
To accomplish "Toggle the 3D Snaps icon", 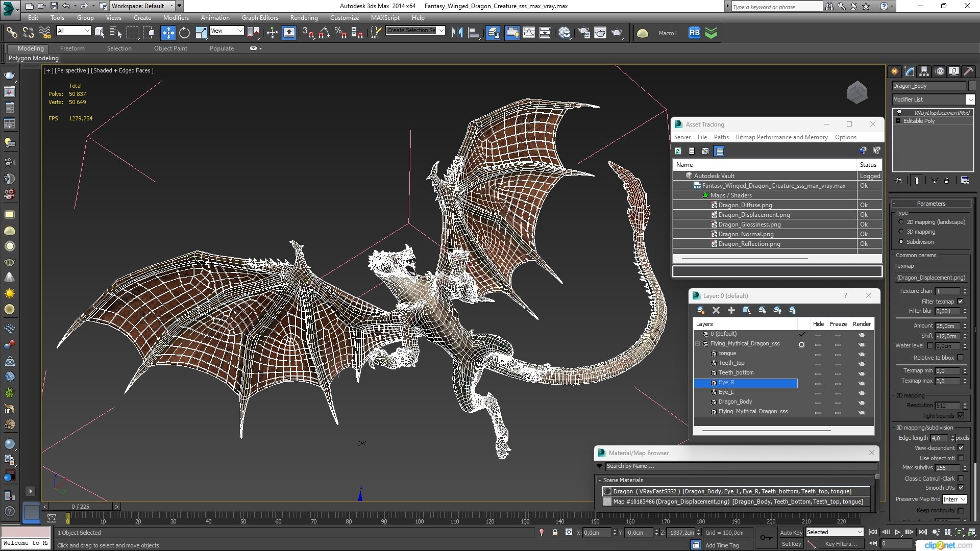I will [308, 33].
